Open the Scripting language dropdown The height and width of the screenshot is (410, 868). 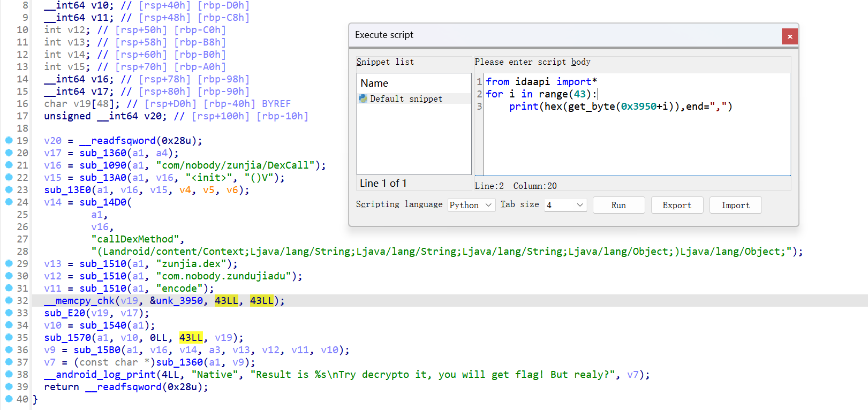(x=471, y=205)
